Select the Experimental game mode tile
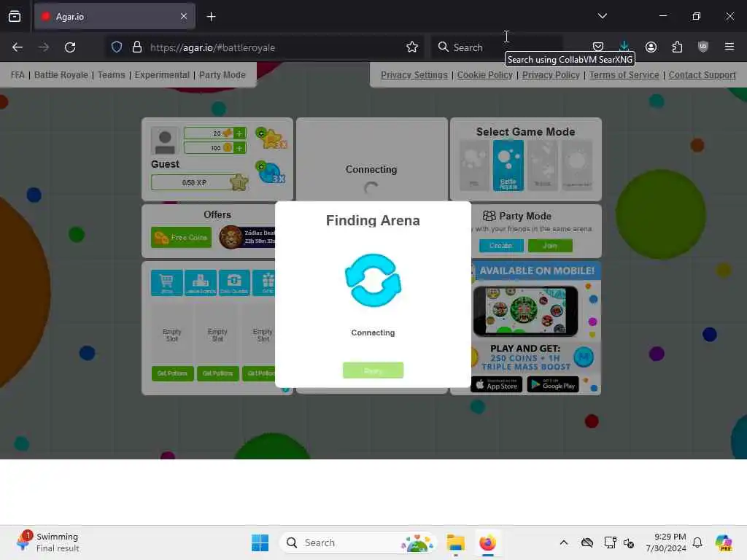The width and height of the screenshot is (747, 560). tap(577, 166)
